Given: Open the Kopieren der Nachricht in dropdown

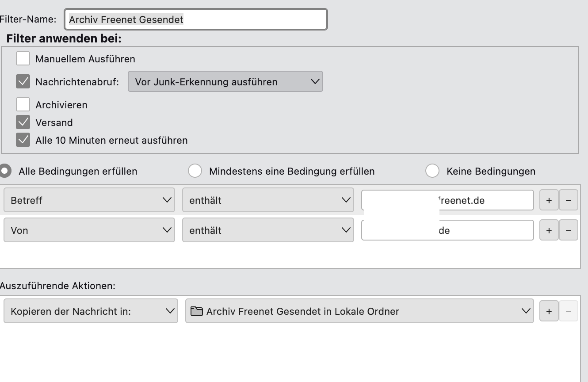Looking at the screenshot, I should pos(91,311).
